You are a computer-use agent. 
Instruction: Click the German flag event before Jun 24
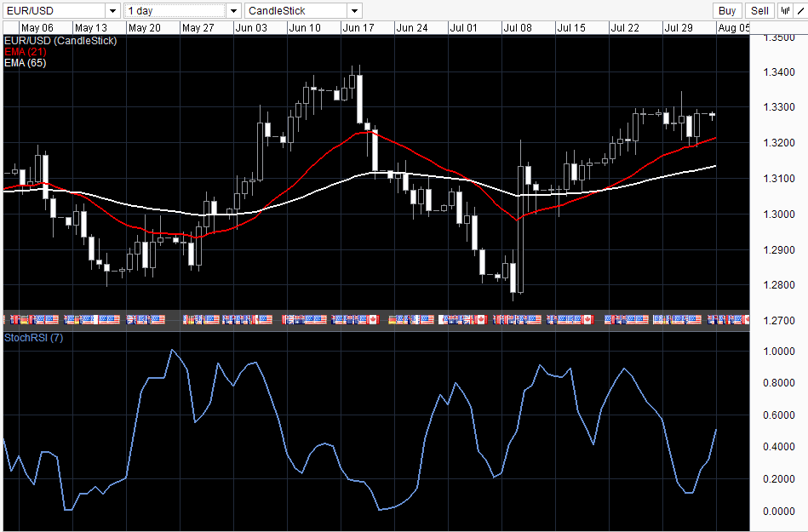[x=393, y=320]
